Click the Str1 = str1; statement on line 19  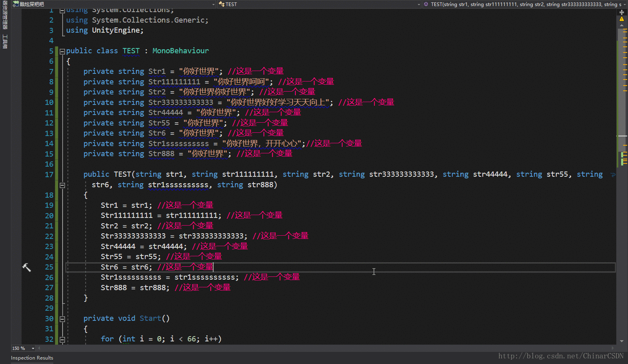point(127,205)
